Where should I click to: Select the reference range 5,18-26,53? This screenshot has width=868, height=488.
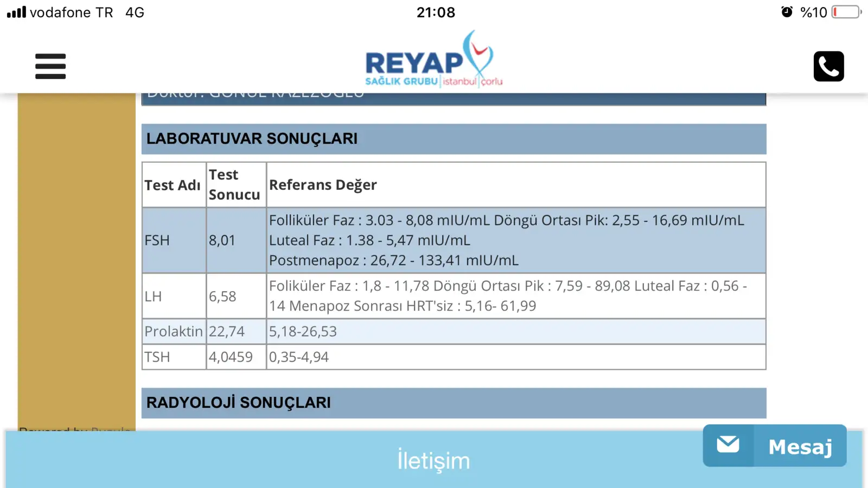pos(303,331)
